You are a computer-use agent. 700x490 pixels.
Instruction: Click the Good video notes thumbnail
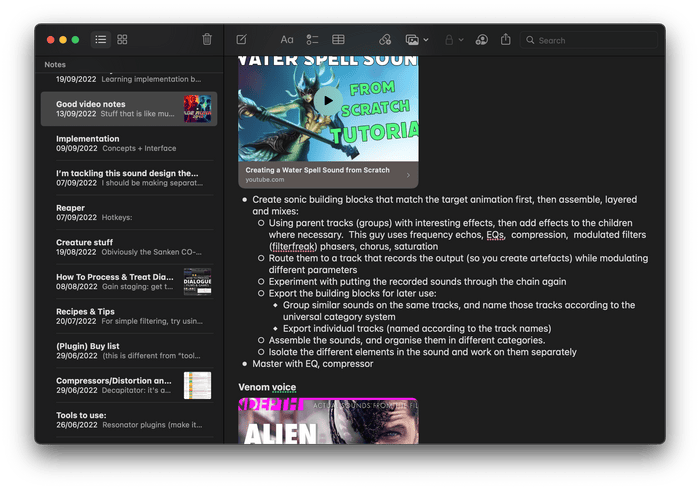(x=197, y=108)
